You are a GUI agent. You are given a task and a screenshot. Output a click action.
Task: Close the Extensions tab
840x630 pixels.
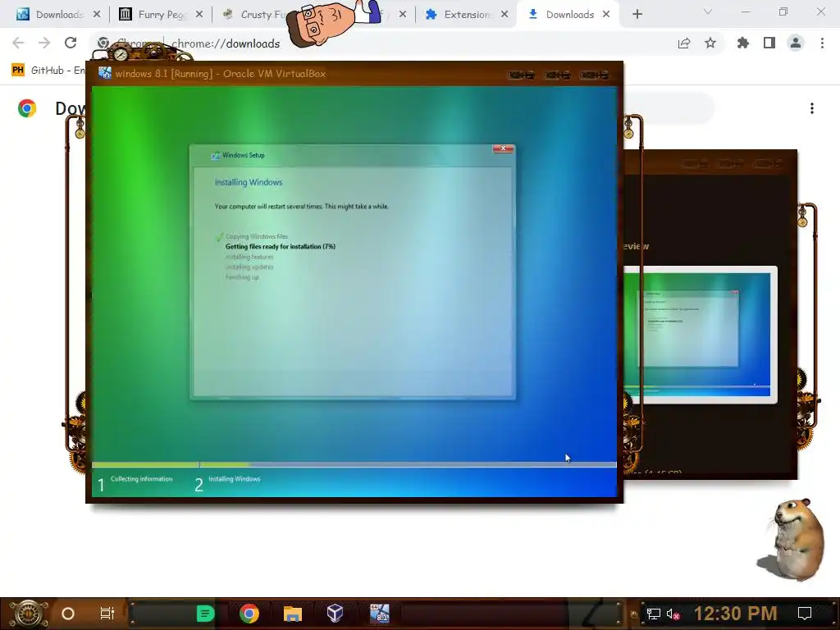point(504,14)
